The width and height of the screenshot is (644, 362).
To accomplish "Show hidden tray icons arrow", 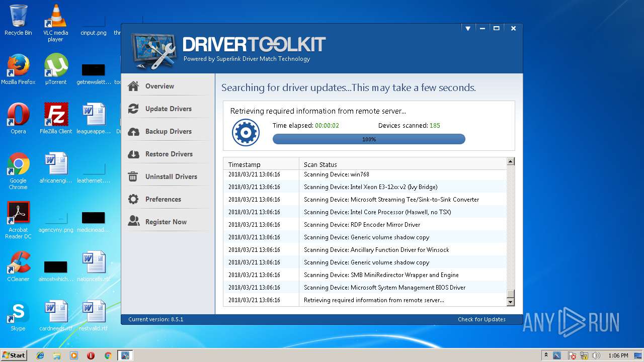I will [546, 355].
